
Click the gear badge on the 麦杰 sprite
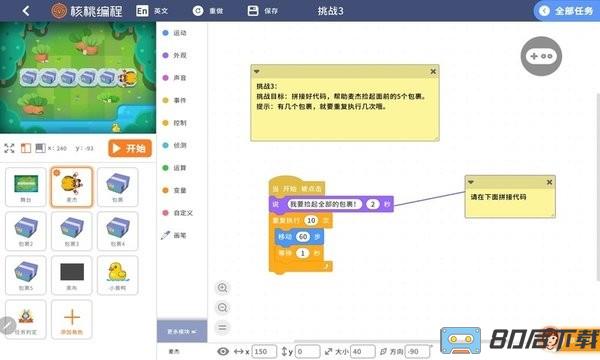point(57,173)
